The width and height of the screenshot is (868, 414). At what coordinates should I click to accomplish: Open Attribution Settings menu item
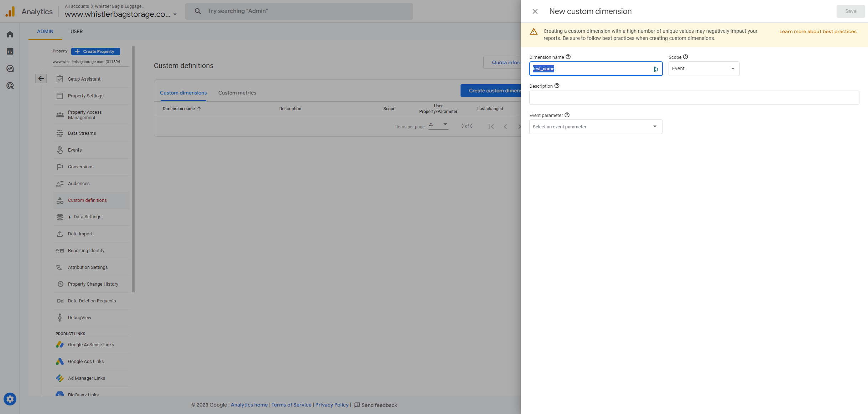[x=88, y=267]
